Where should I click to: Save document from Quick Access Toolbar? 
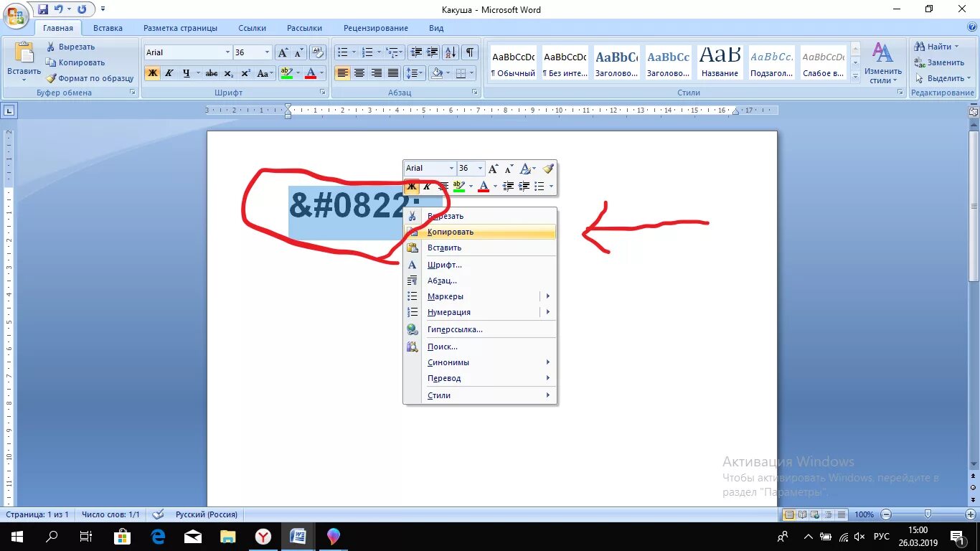tap(44, 9)
